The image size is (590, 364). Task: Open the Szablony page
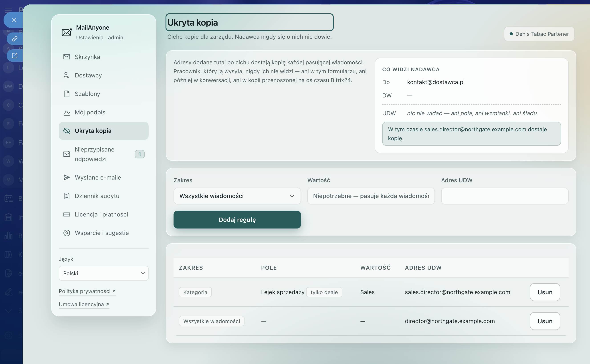coord(103,94)
